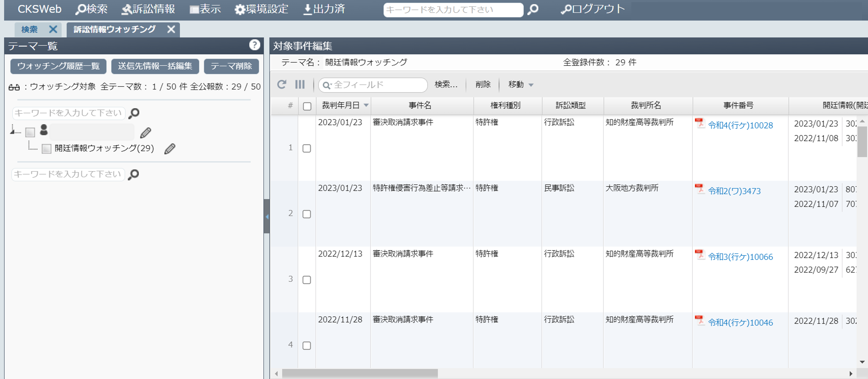Image resolution: width=868 pixels, height=379 pixels.
Task: Switch to the 検索 tab
Action: 30,30
